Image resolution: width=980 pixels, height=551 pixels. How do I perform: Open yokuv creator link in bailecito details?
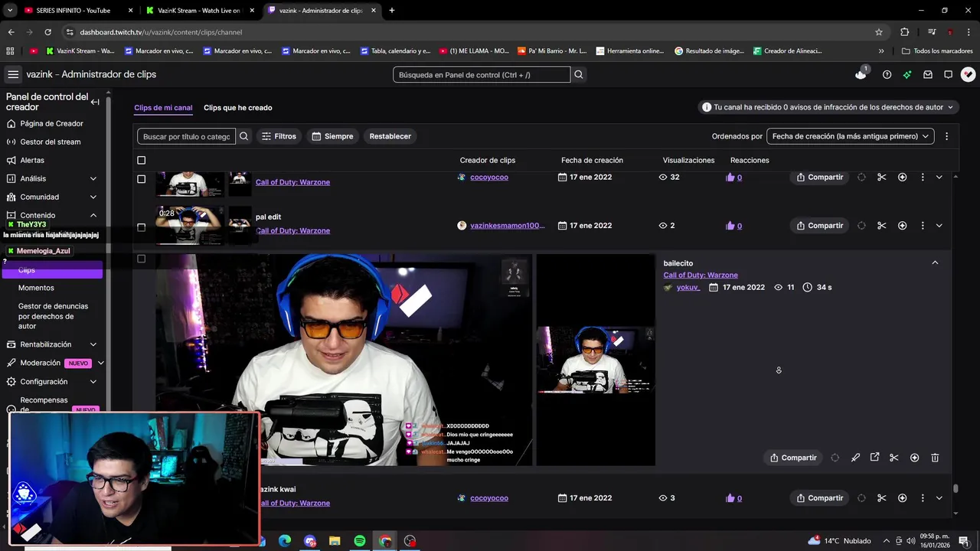coord(688,287)
